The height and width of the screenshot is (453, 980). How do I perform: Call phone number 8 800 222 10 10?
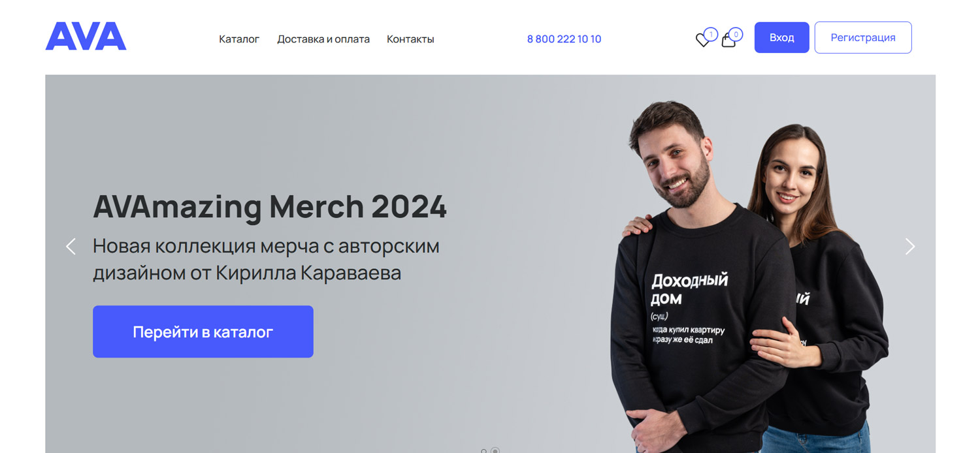pyautogui.click(x=564, y=39)
